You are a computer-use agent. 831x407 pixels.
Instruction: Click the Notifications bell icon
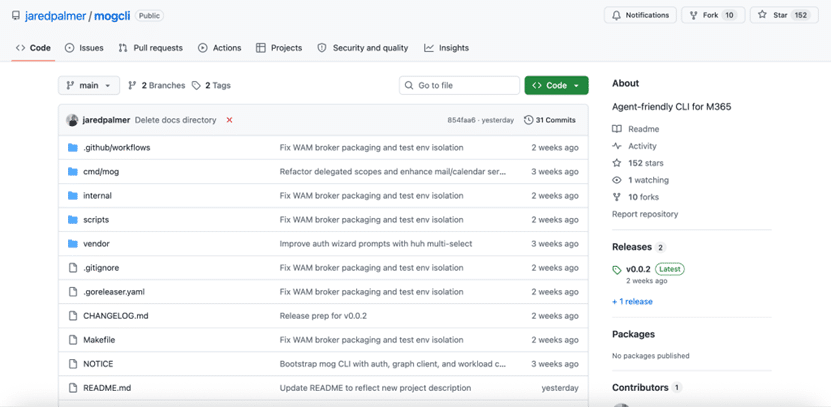(616, 15)
